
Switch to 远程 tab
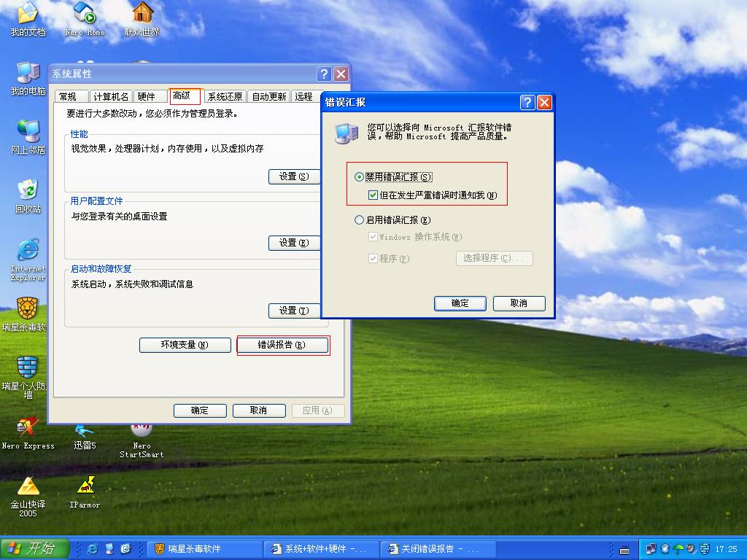305,97
